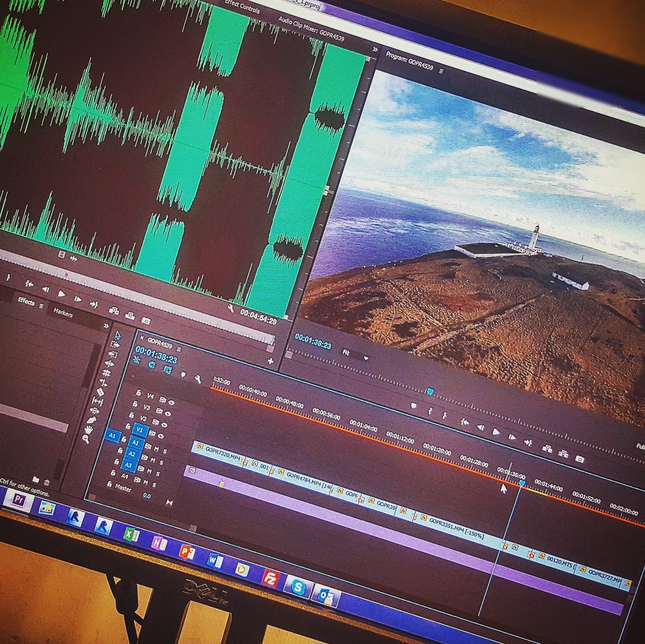Image resolution: width=645 pixels, height=644 pixels.
Task: Toggle lock on the Master track
Action: tap(109, 484)
